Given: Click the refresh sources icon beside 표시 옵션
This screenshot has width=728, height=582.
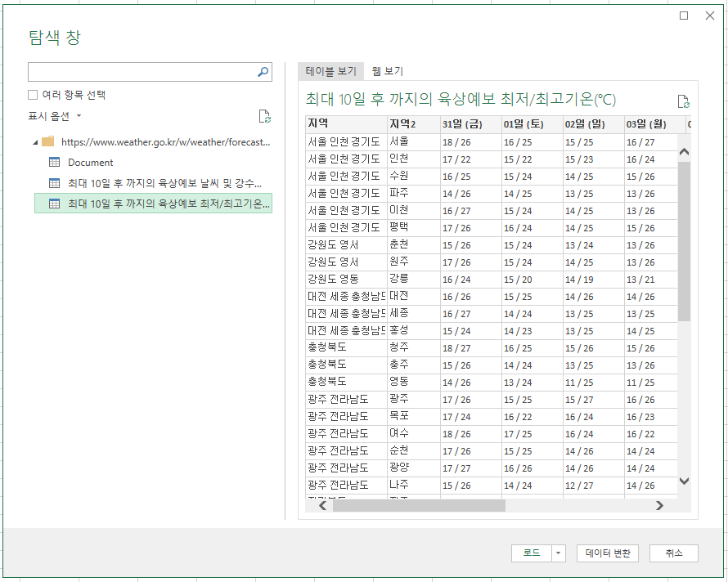Looking at the screenshot, I should (264, 116).
